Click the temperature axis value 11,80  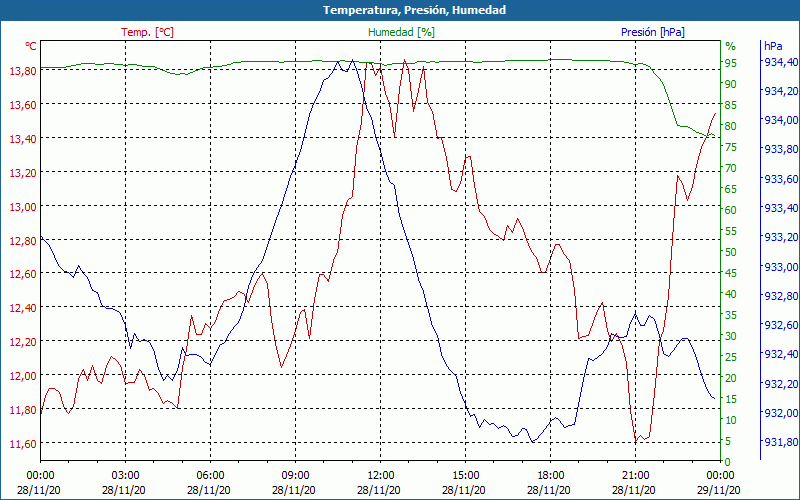coord(23,410)
